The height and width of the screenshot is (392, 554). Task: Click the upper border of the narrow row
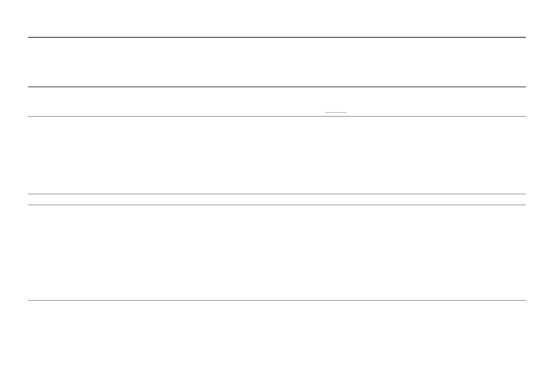pos(277,194)
